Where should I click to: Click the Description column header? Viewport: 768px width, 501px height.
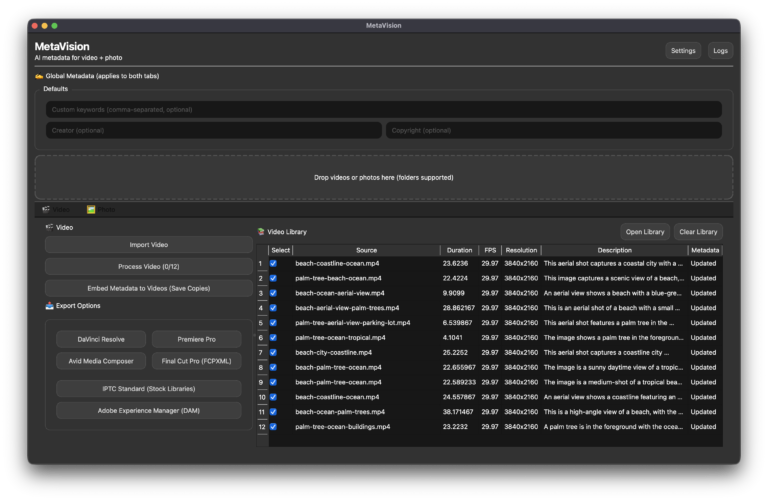click(614, 250)
